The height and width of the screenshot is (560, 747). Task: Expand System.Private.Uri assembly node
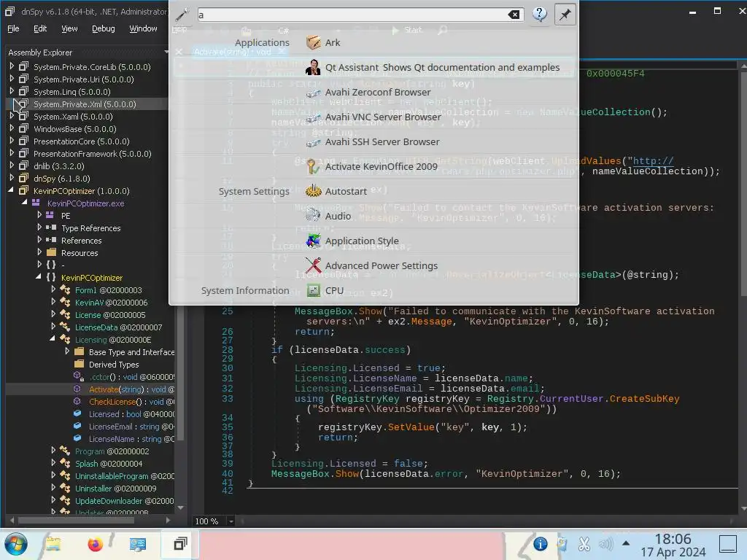coord(12,79)
